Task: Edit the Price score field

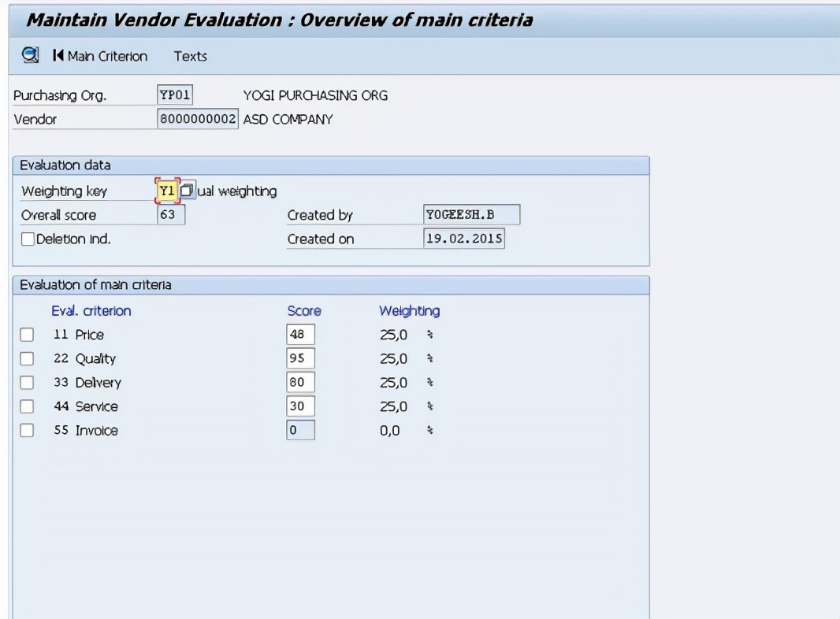Action: click(x=300, y=334)
